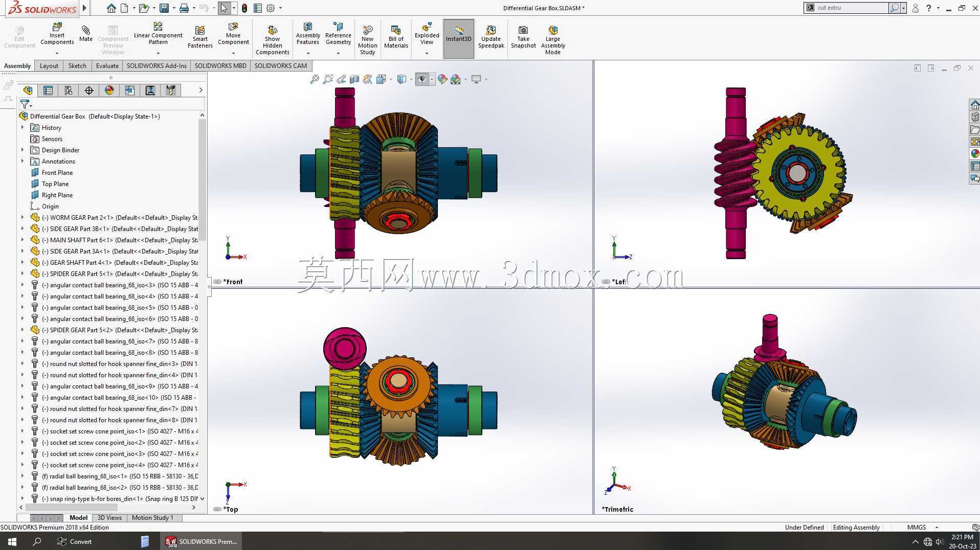Select the Mate tool
Screen dimensions: 980x550
(86, 33)
